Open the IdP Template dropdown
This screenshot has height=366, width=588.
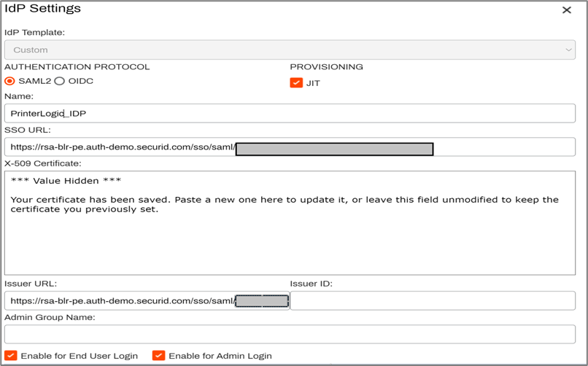[x=289, y=50]
